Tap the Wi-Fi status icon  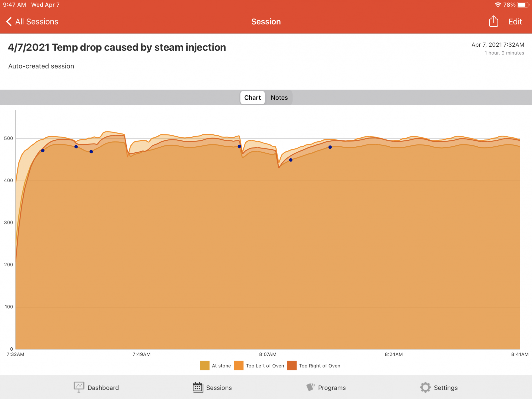(498, 5)
